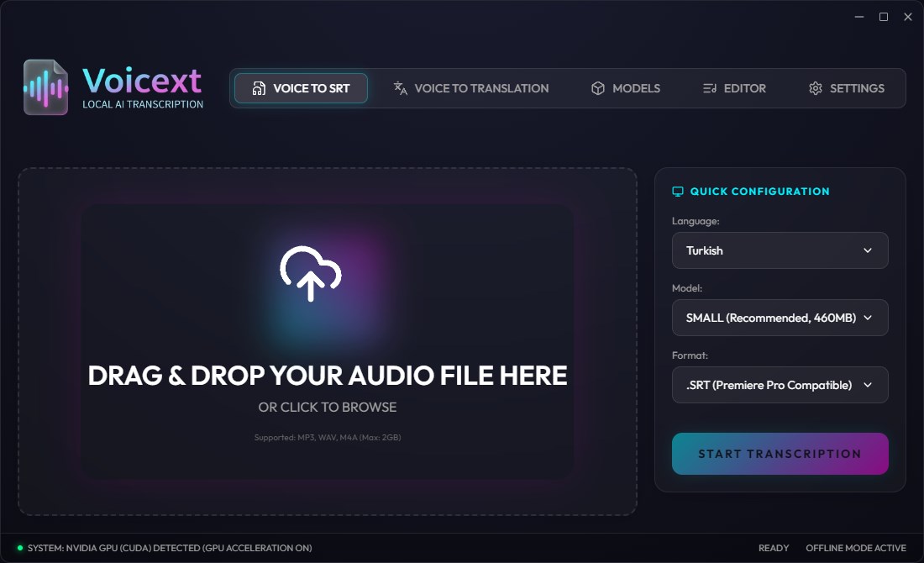Viewport: 924px width, 563px height.
Task: Click the 'Model:' label
Action: tap(687, 288)
